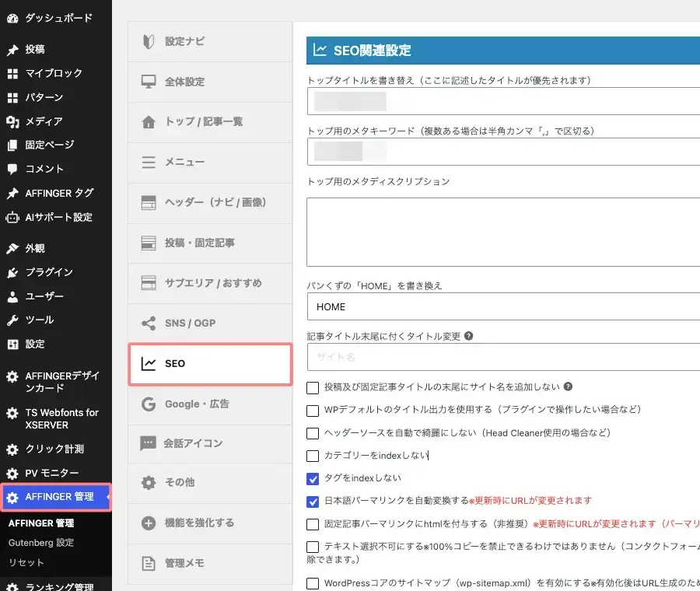700x591 pixels.
Task: Check 投稿及び固定記事タイトルの末尾にサイト名を追加しない
Action: (313, 387)
